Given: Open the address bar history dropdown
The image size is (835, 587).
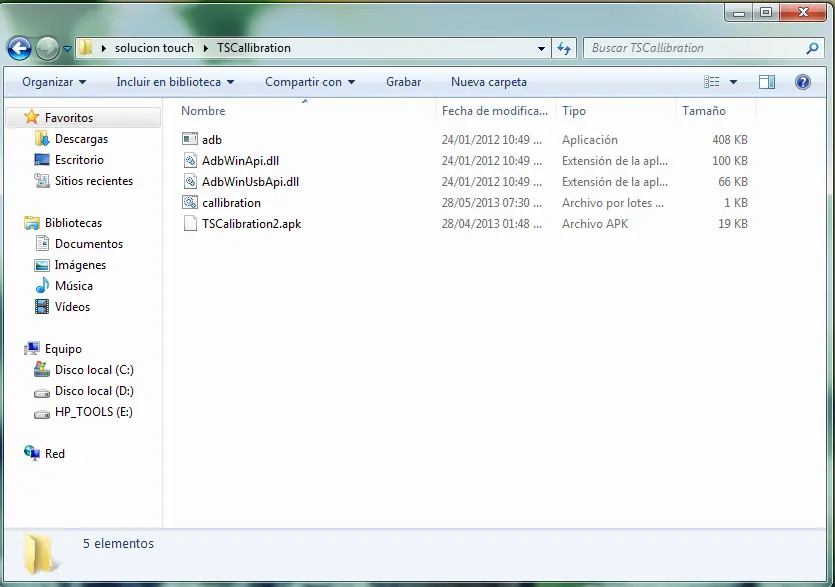Looking at the screenshot, I should tap(541, 48).
